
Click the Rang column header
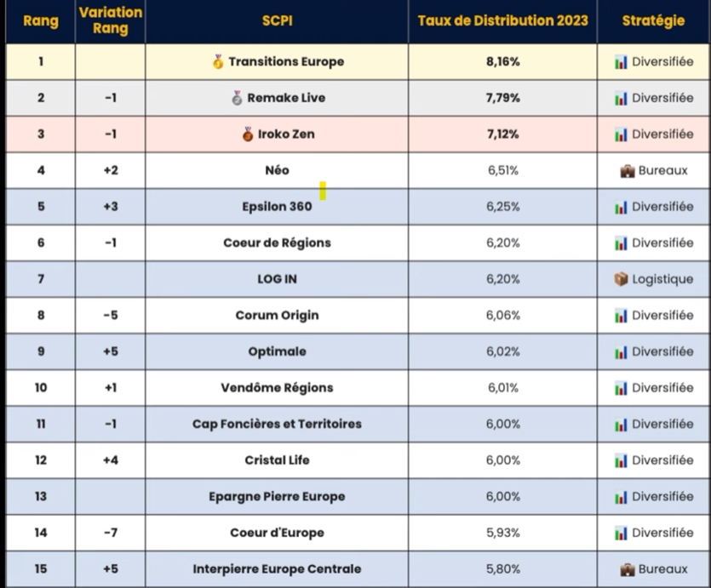tap(41, 21)
